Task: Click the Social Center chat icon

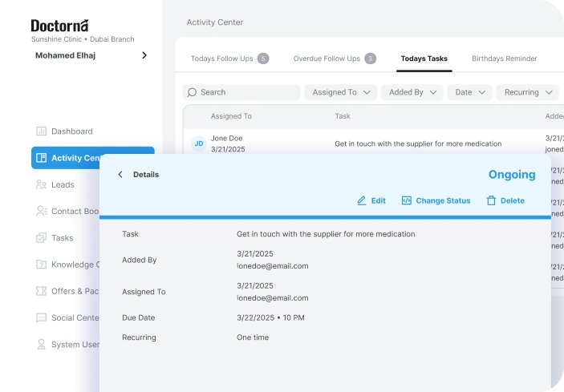Action: [41, 317]
